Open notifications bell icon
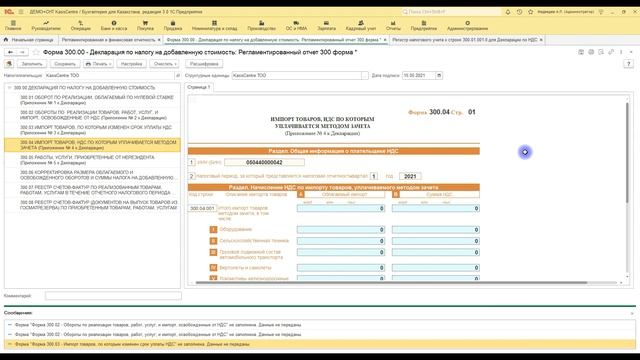 point(508,12)
